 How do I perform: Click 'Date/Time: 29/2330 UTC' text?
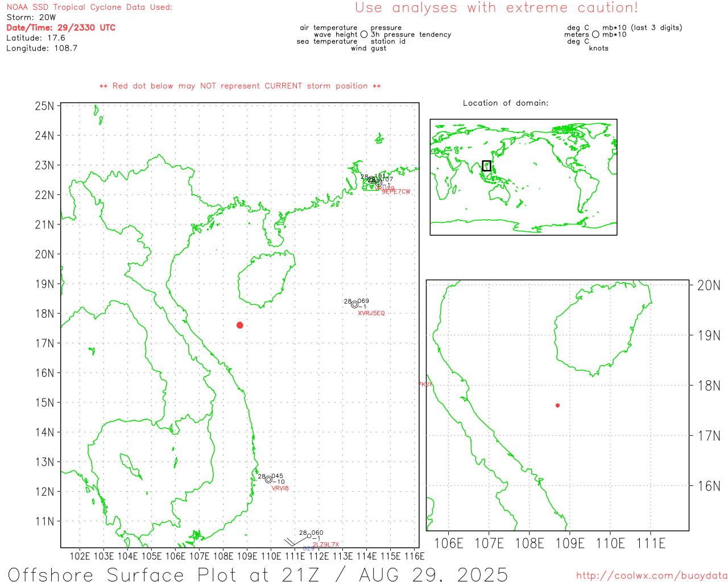[61, 27]
